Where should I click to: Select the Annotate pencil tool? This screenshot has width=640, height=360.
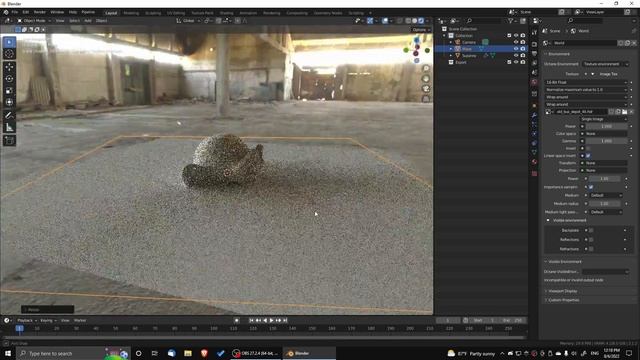(9, 116)
